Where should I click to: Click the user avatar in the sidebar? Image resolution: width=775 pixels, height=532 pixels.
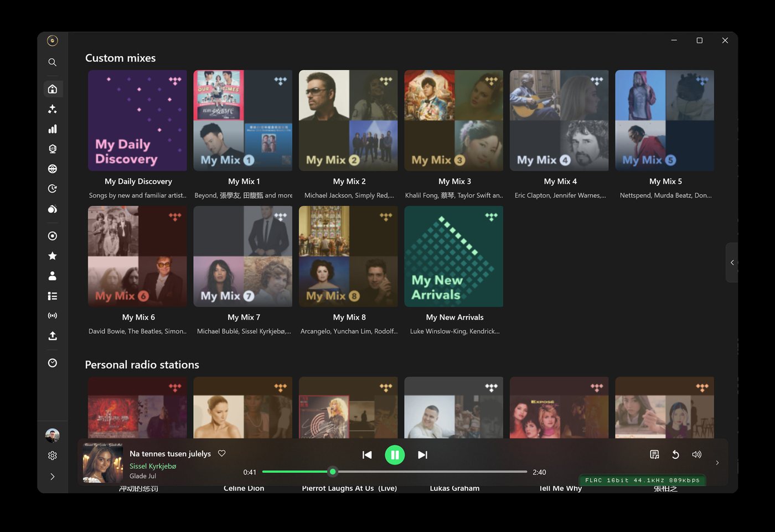coord(53,436)
